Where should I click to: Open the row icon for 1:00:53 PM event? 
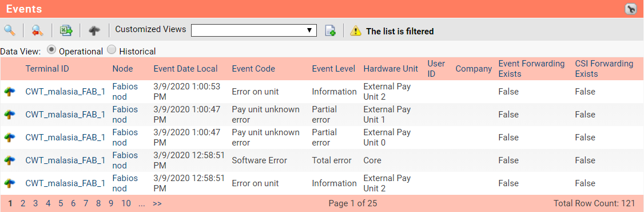pos(10,92)
